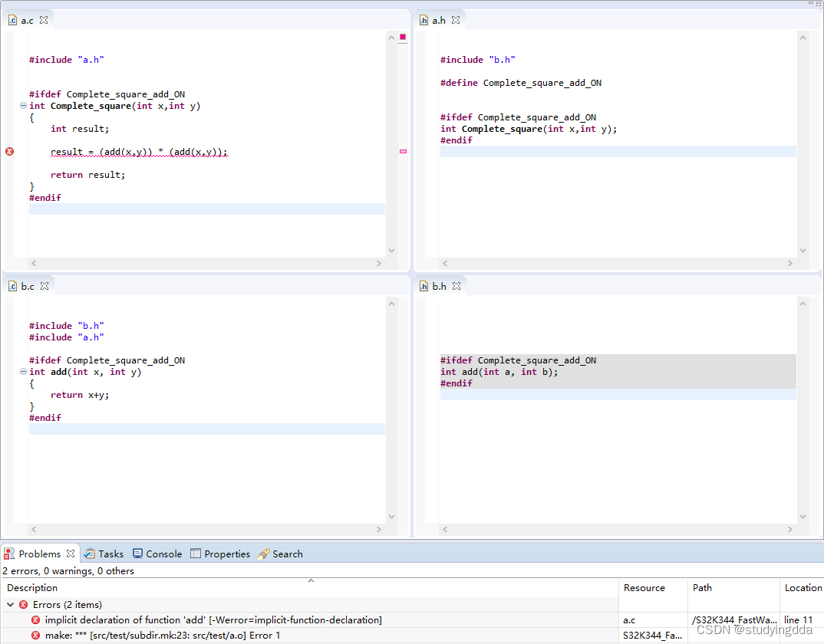The image size is (824, 644).
Task: Select the Errors (2 items) row
Action: 310,605
